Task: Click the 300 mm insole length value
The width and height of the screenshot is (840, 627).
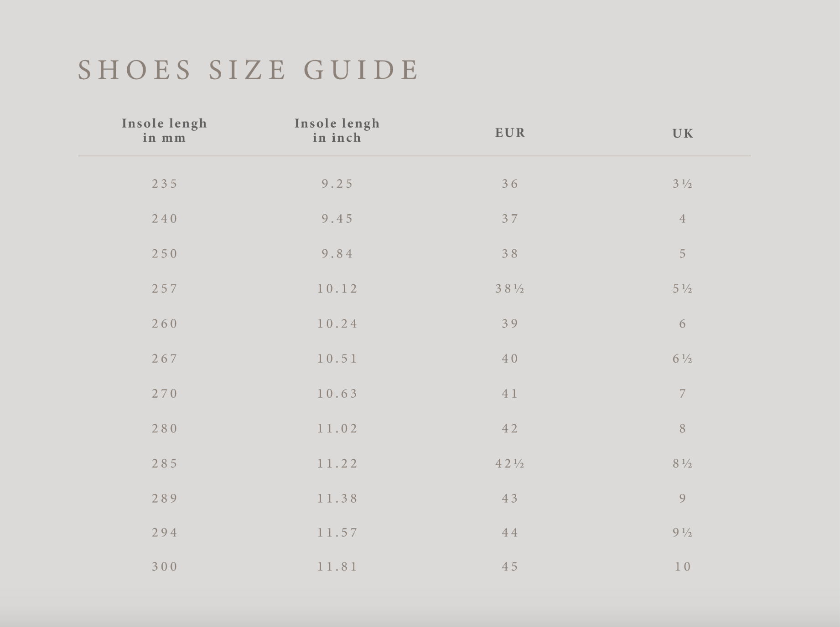Action: (x=165, y=567)
